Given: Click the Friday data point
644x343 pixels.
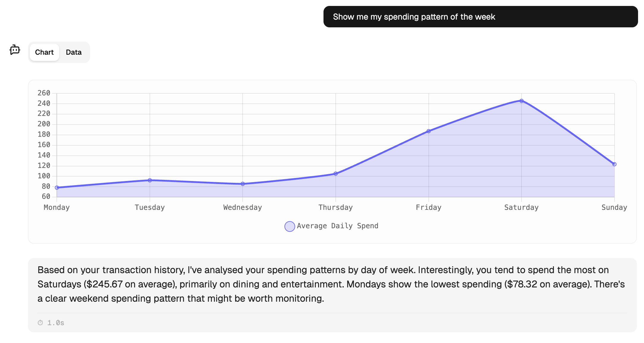Looking at the screenshot, I should point(428,131).
